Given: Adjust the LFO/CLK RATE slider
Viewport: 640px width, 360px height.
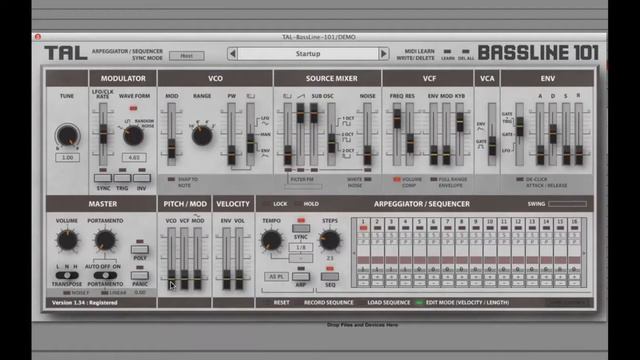Looking at the screenshot, I should click(x=103, y=134).
